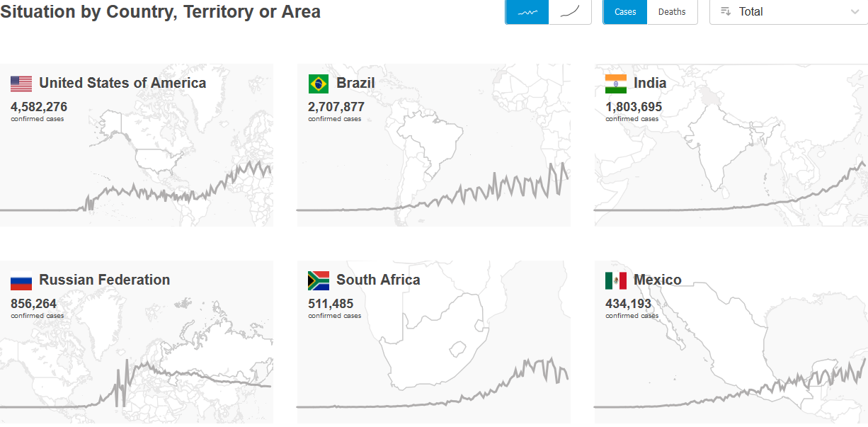Click the South Africa case trend chart
The height and width of the screenshot is (427, 868).
tap(433, 383)
